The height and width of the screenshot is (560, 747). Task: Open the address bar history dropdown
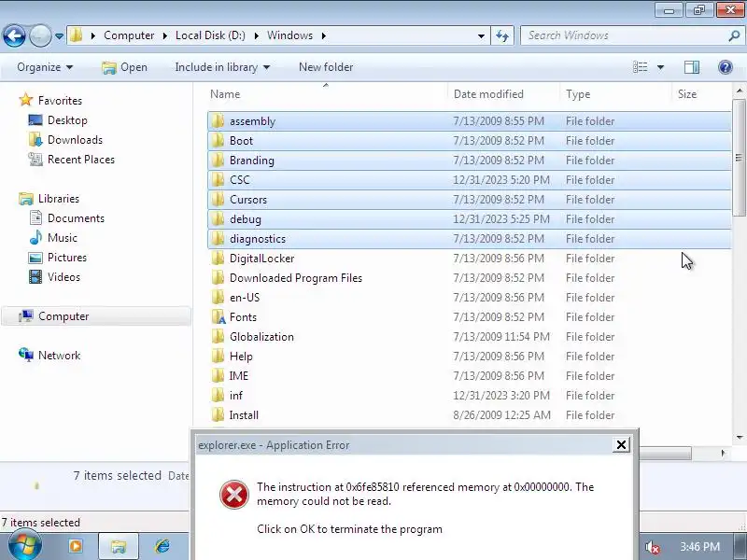coord(481,35)
